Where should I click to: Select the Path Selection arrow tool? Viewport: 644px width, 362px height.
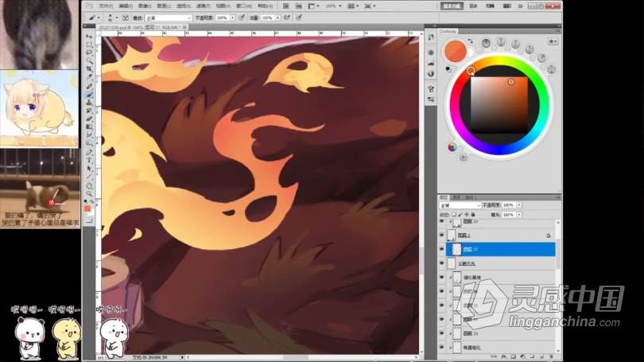coord(89,169)
